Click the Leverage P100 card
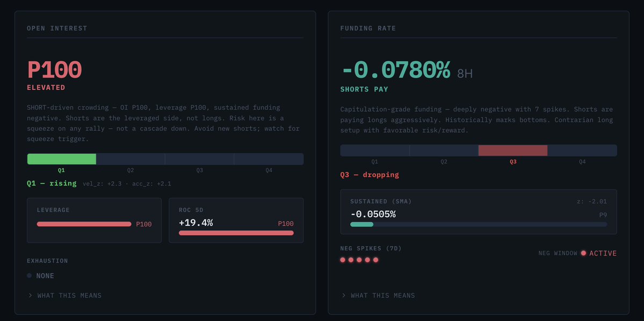 (x=94, y=220)
